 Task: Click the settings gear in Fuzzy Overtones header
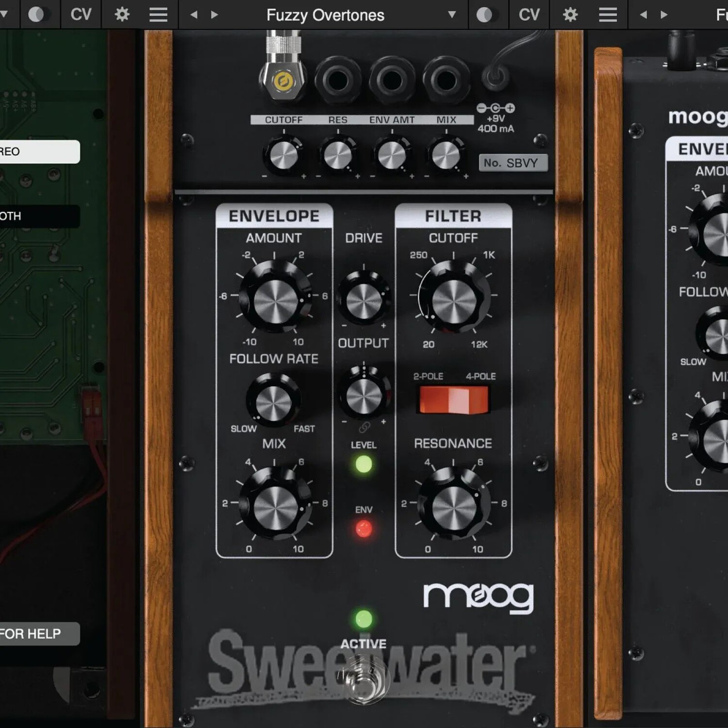(x=122, y=15)
